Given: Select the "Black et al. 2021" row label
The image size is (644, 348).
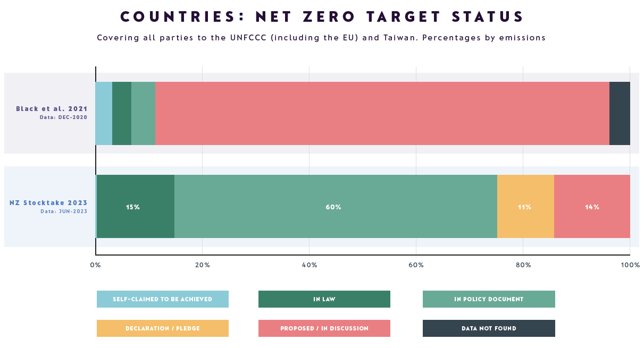Looking at the screenshot, I should tap(52, 109).
